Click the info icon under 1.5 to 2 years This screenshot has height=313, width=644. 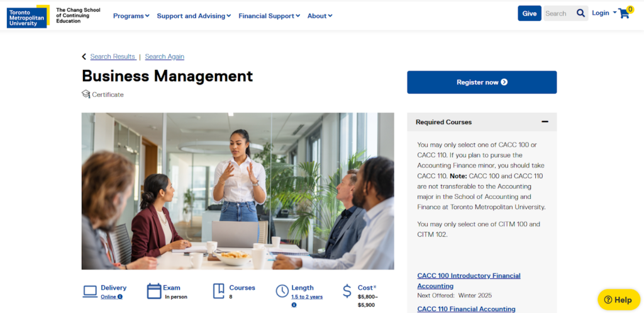(x=294, y=305)
